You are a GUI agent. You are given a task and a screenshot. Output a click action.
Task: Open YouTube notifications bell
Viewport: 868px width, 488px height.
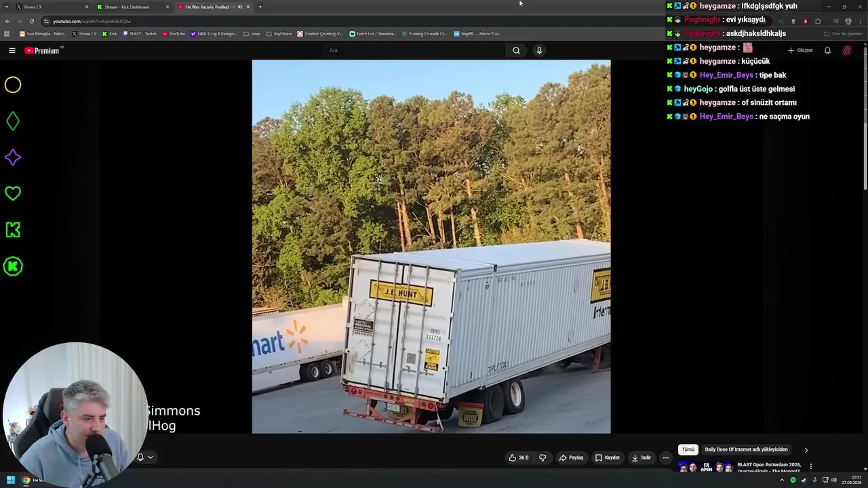click(827, 50)
